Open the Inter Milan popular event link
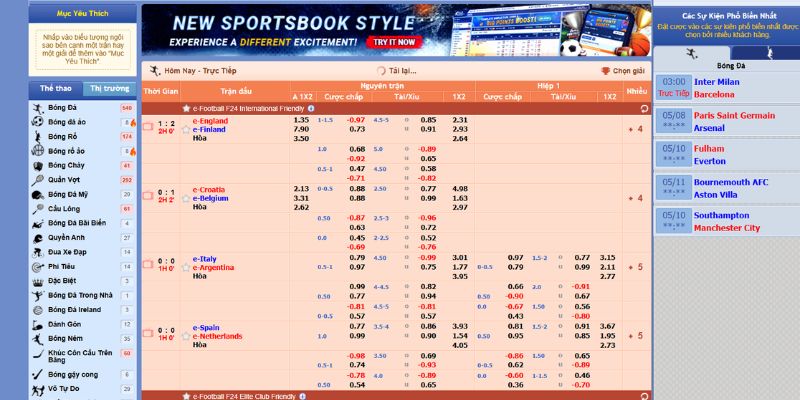This screenshot has width=800, height=400. 716,82
